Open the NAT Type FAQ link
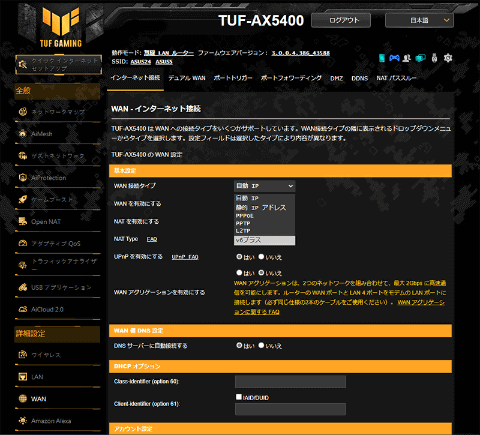Image resolution: width=480 pixels, height=435 pixels. (152, 239)
